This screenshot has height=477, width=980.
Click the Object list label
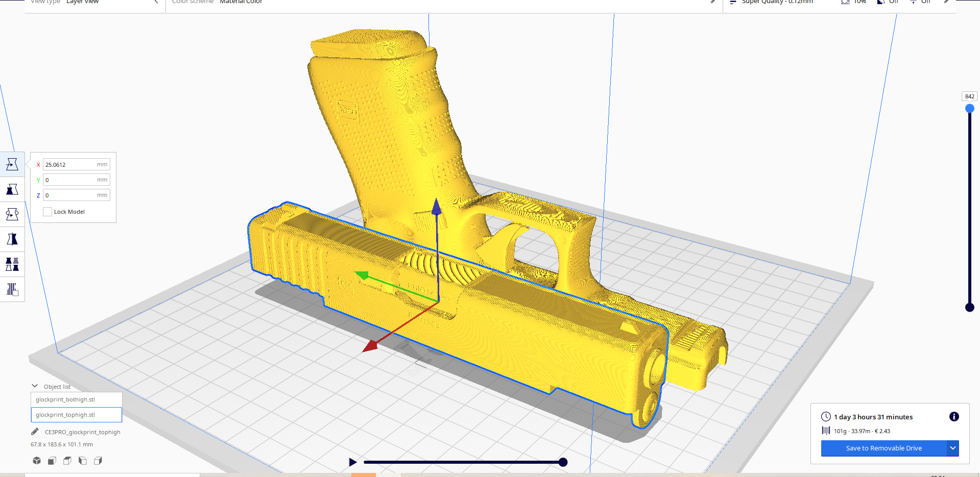point(57,387)
